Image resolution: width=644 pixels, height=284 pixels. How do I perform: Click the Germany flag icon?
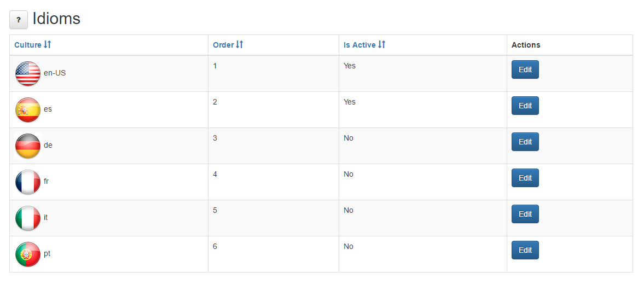(28, 146)
